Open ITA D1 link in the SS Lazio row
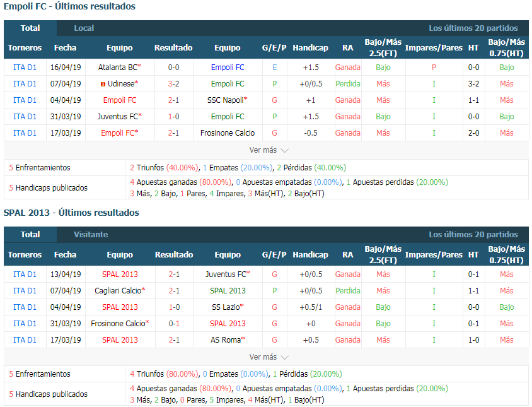Viewport: 532px width, 407px height. coord(25,307)
